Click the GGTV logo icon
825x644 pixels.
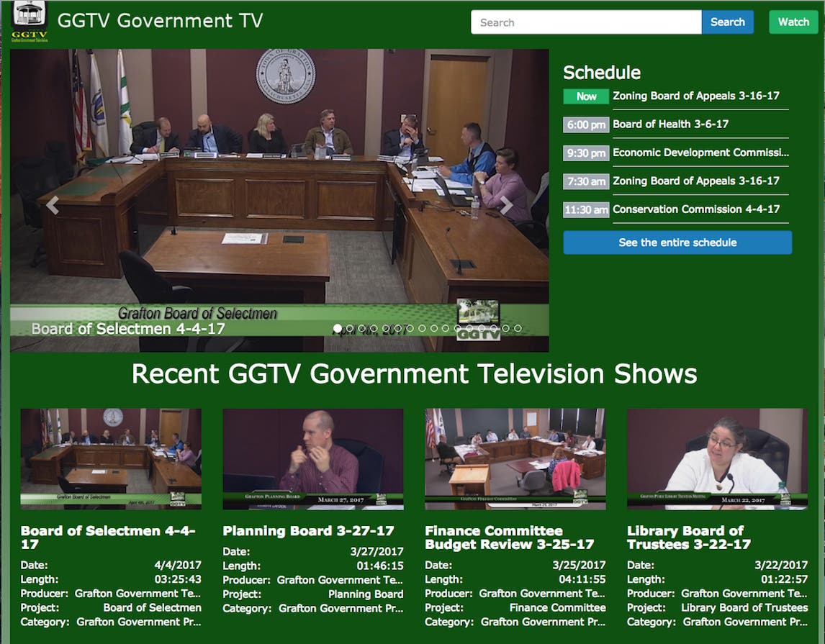click(30, 22)
